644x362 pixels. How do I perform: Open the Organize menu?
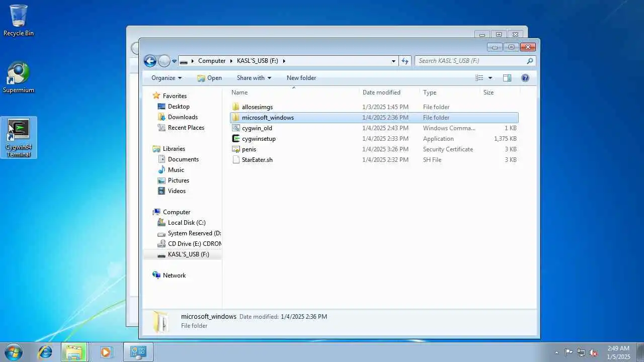click(x=167, y=78)
